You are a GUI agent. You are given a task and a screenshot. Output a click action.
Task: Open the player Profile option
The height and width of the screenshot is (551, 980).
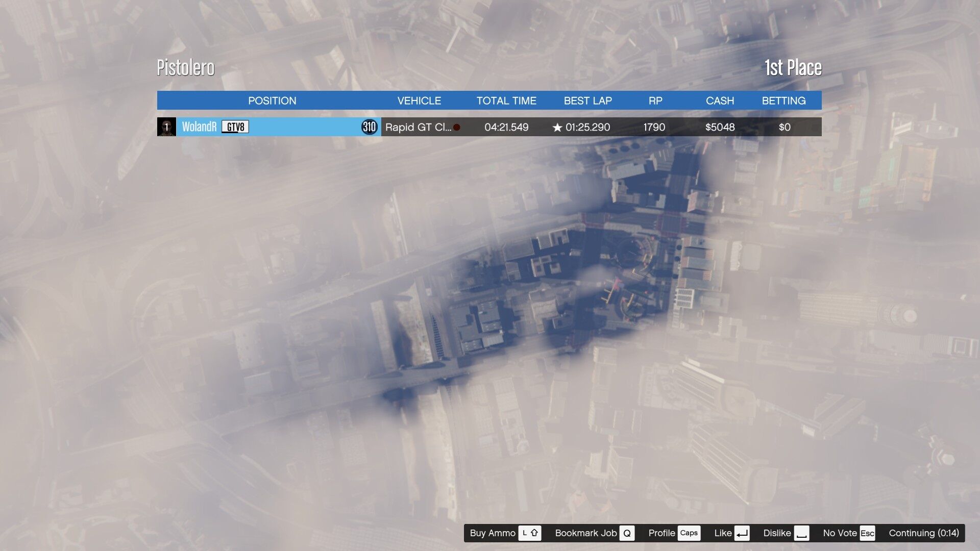(661, 533)
